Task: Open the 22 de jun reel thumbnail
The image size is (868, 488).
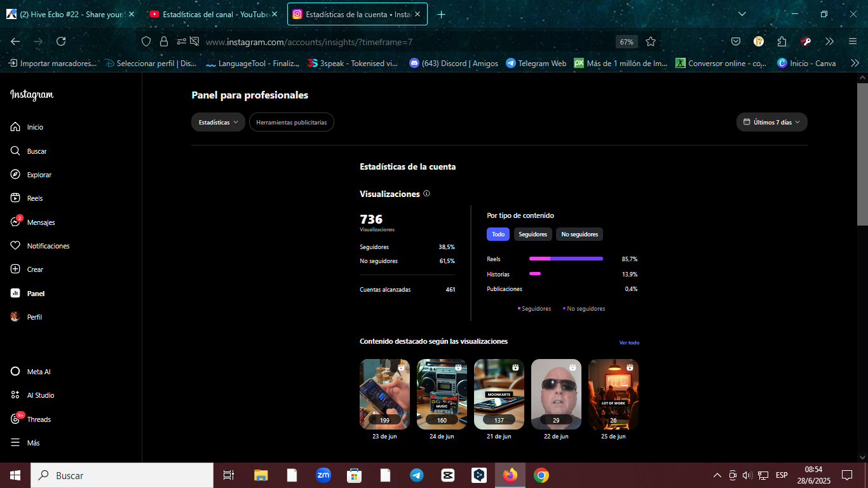Action: click(556, 394)
